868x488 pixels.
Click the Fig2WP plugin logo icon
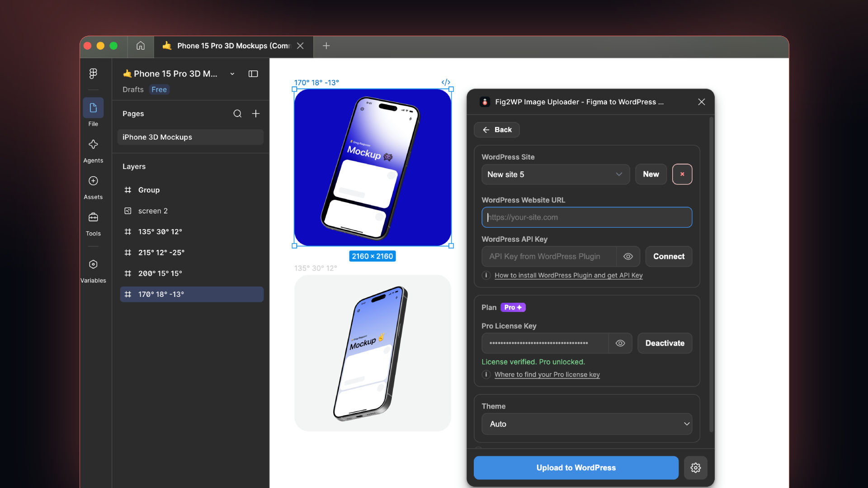tap(485, 102)
